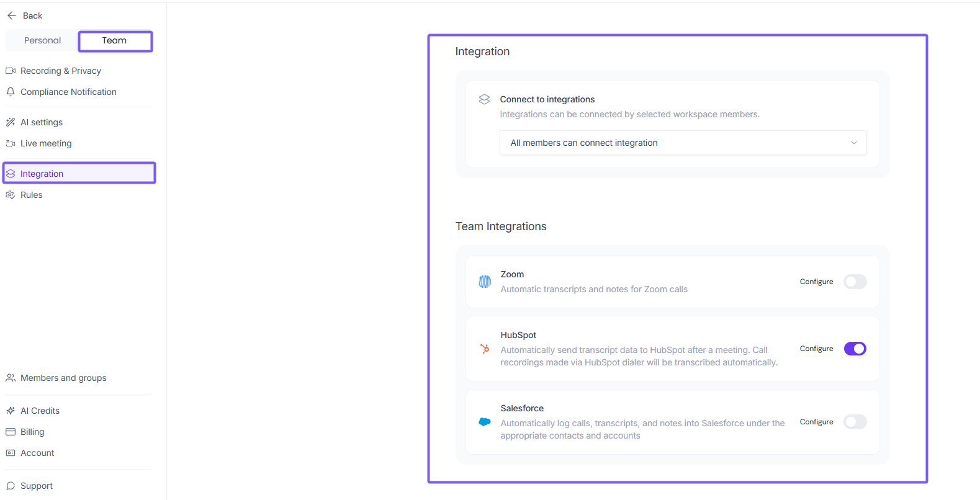Click the AI settings wand icon
Screen dimensions: 980x500
click(11, 122)
